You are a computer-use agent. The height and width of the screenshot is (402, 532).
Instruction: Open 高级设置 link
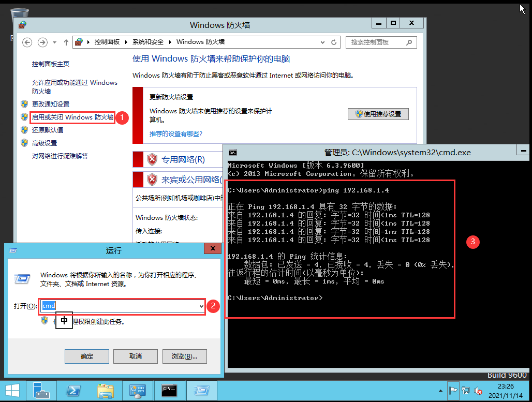point(45,143)
